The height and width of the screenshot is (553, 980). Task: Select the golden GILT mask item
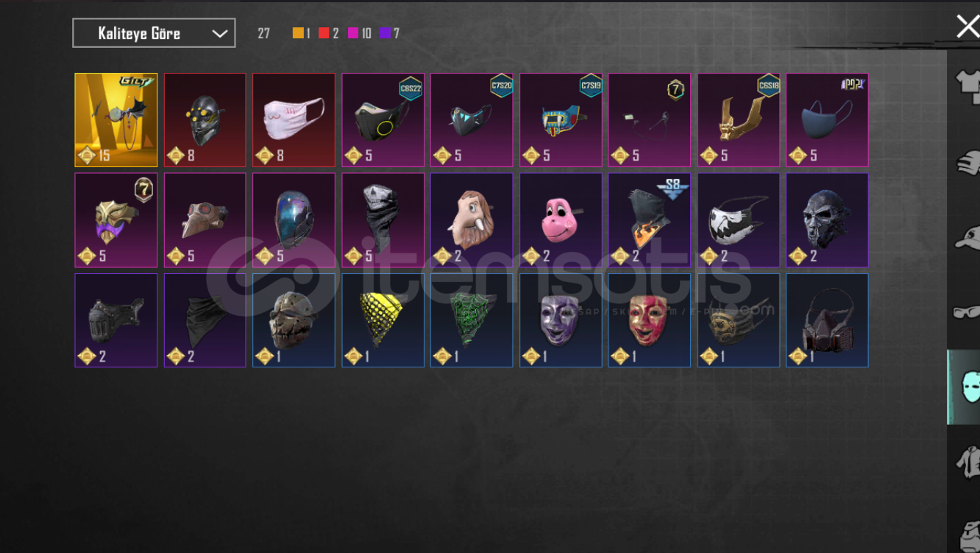(x=116, y=120)
